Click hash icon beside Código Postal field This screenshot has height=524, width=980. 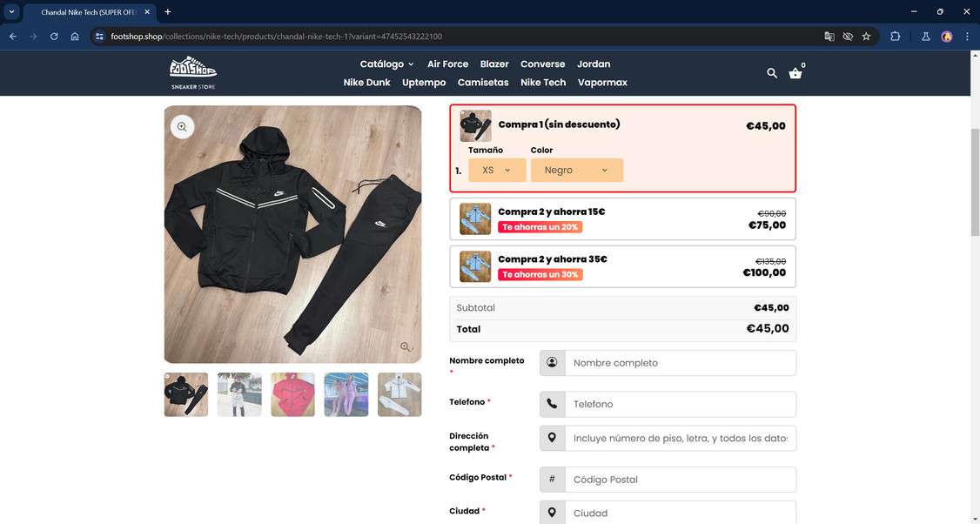552,480
